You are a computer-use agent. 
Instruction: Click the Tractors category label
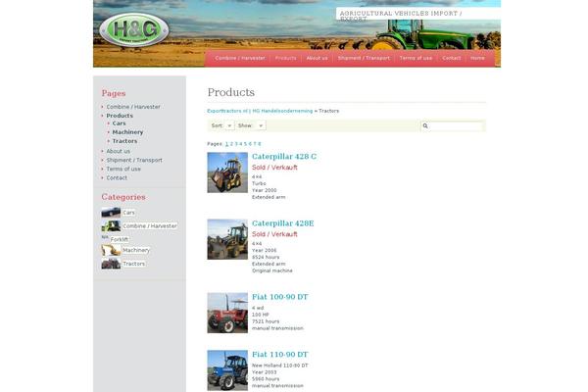(133, 264)
